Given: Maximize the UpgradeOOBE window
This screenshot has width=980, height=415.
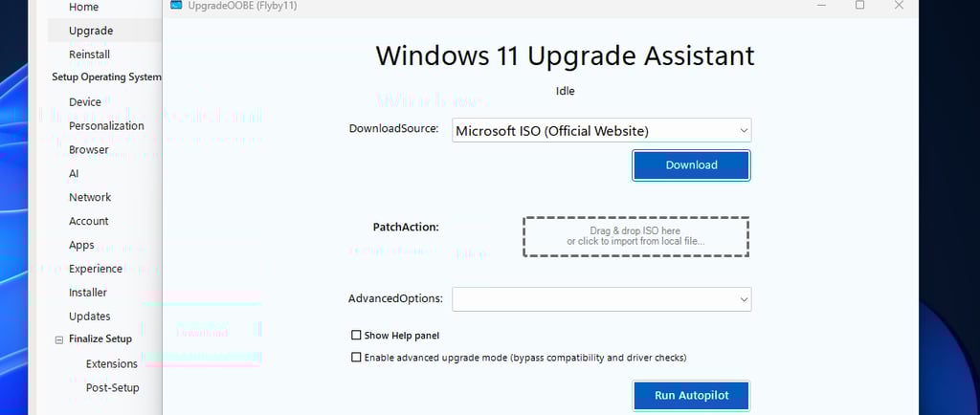Looking at the screenshot, I should [859, 5].
